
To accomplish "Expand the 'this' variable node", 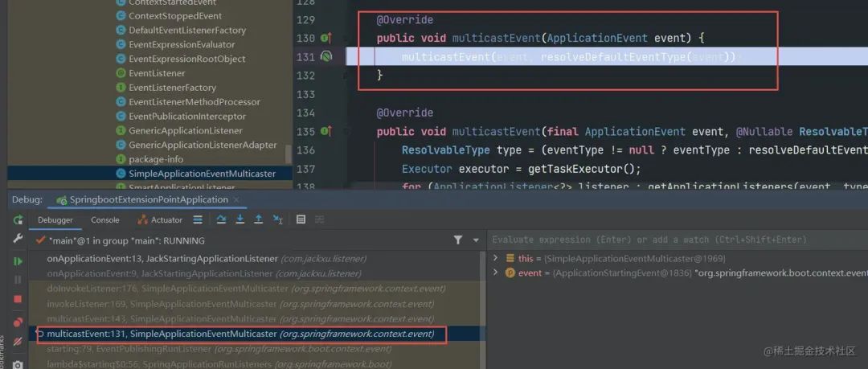I will (495, 258).
